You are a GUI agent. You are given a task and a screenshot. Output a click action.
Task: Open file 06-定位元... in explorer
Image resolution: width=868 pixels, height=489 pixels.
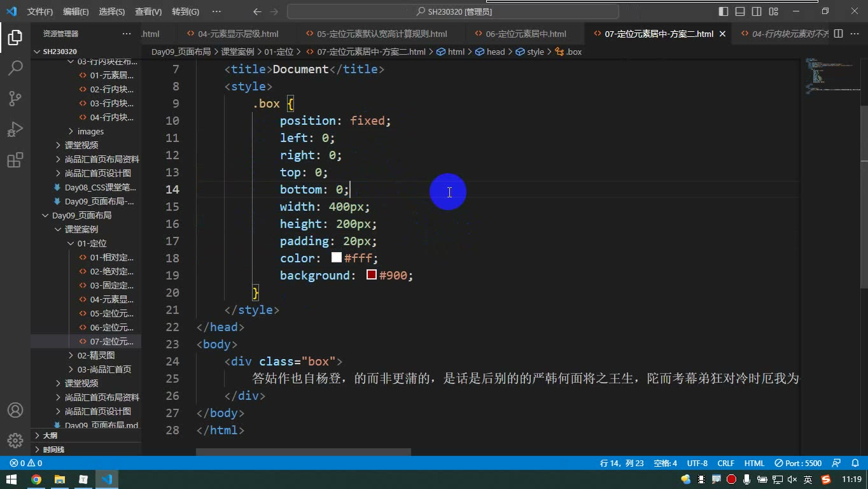86,327
